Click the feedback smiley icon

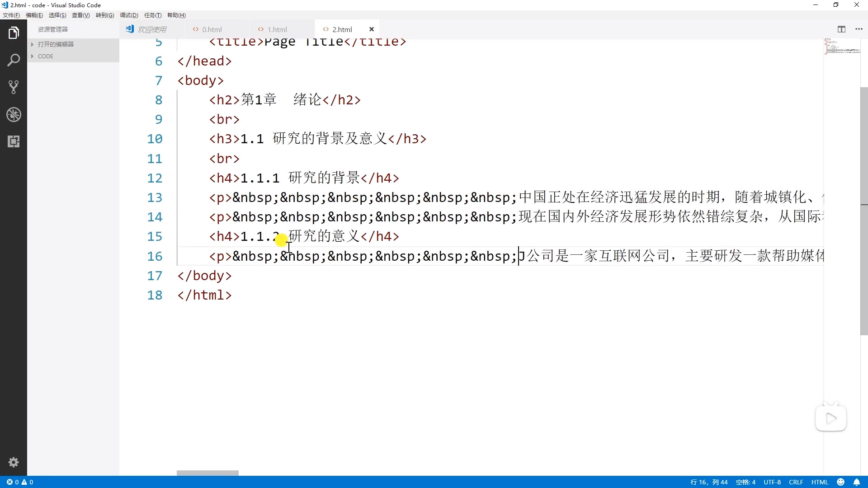pos(841,482)
